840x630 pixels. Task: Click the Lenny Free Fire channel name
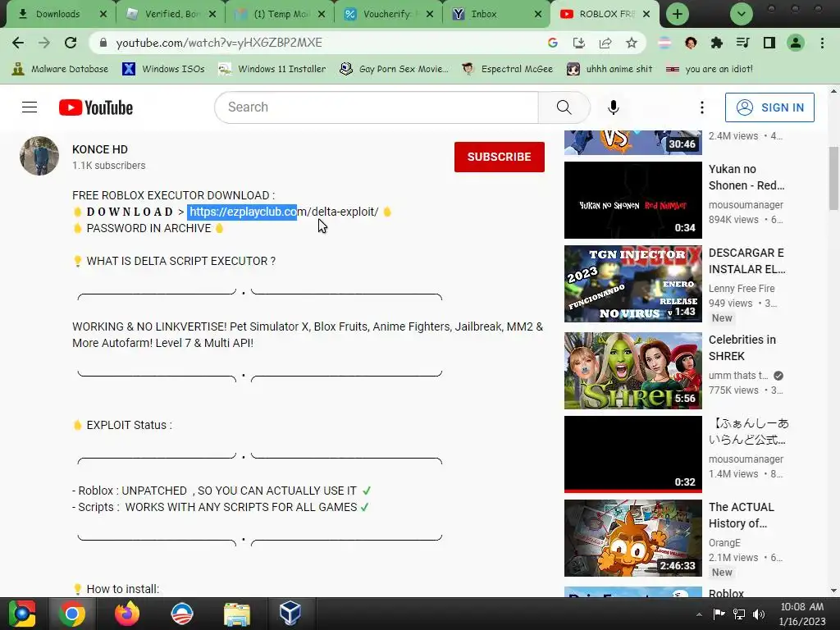(742, 289)
